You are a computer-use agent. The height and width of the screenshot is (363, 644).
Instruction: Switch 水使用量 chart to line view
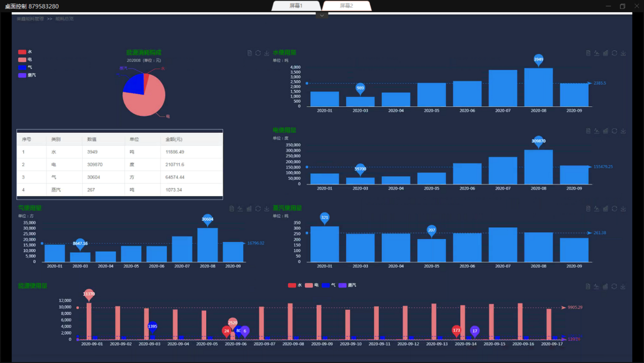[597, 53]
